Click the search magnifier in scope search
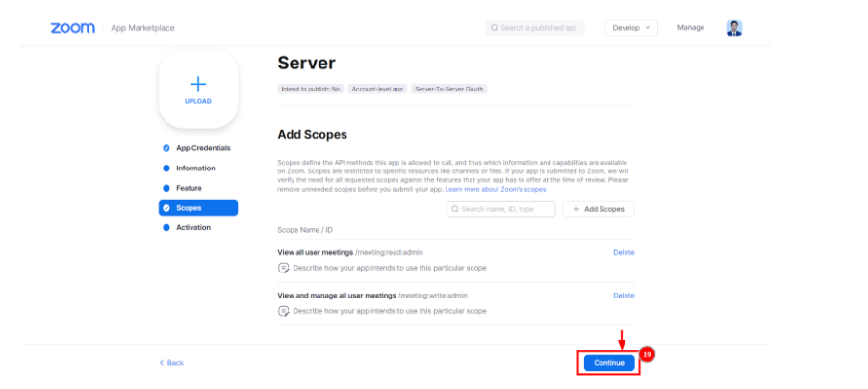The image size is (868, 389). click(x=455, y=209)
